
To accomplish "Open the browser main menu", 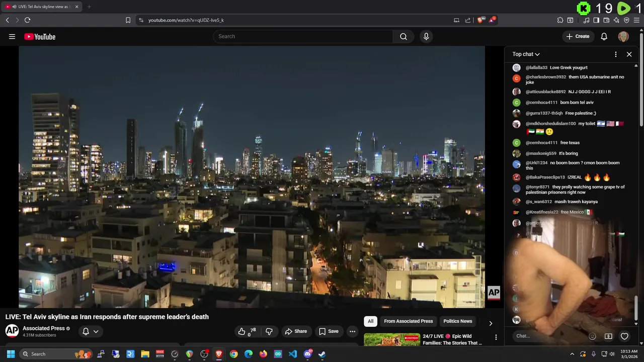I will pyautogui.click(x=637, y=20).
